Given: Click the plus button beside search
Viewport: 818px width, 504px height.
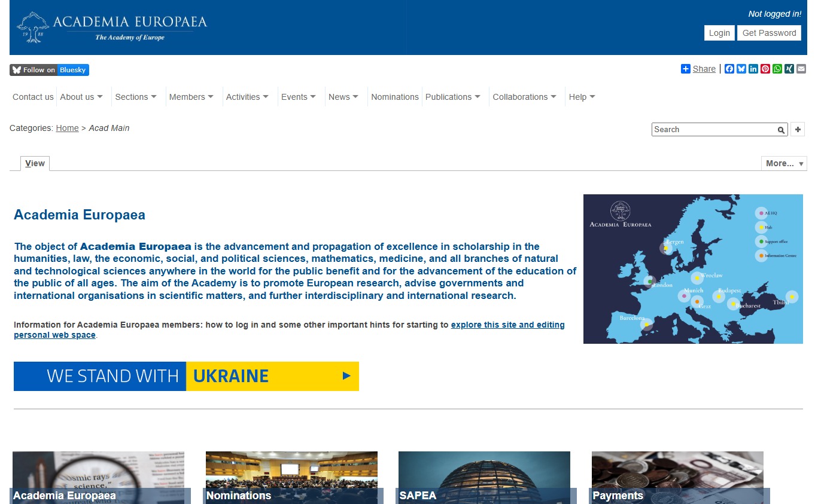Looking at the screenshot, I should point(798,129).
